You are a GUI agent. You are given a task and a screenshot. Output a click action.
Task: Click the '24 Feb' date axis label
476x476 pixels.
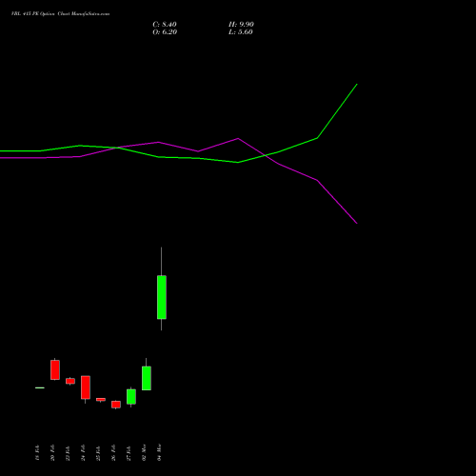[83, 452]
